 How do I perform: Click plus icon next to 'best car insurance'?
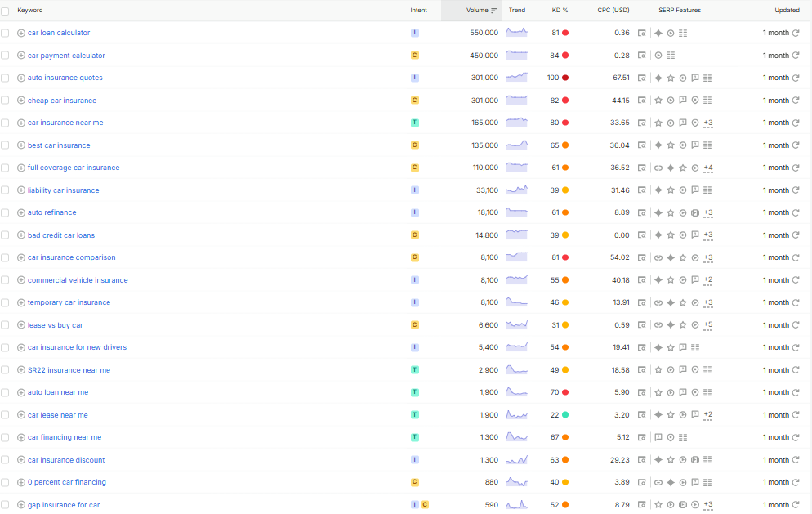[21, 145]
